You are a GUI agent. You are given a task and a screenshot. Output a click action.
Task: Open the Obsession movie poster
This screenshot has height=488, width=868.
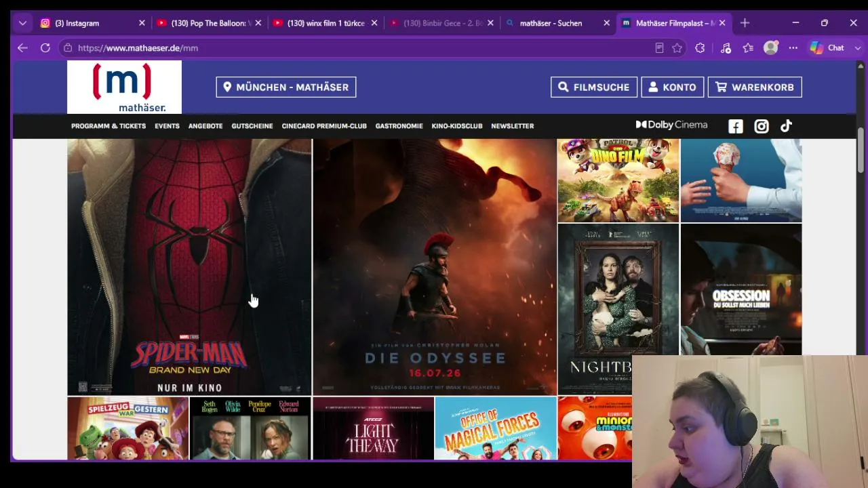[x=741, y=289]
